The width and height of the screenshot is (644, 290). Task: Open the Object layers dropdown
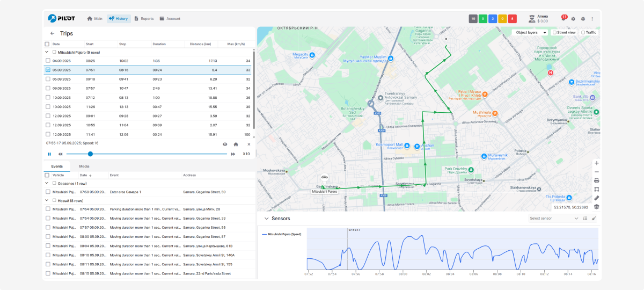coord(531,32)
